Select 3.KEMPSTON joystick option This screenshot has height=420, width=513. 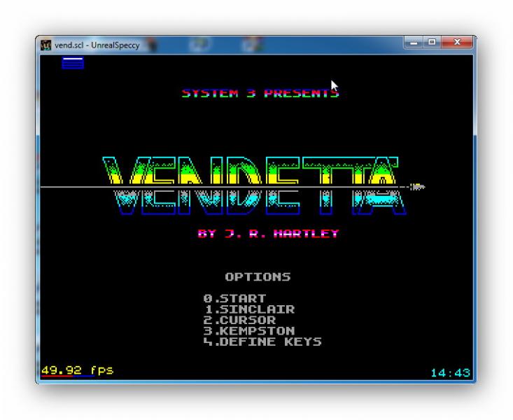click(249, 330)
